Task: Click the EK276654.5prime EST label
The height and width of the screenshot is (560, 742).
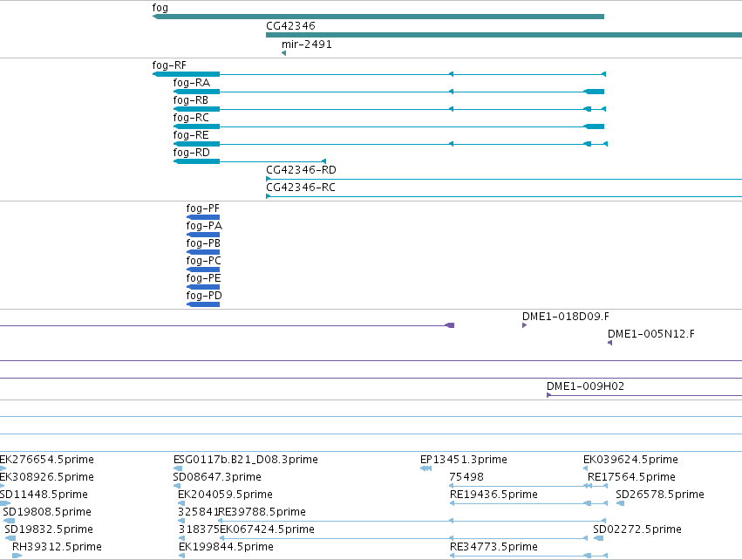Action: click(47, 459)
